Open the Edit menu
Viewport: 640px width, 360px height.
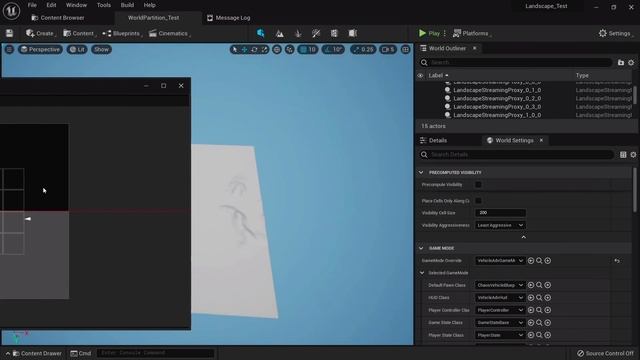click(x=51, y=5)
